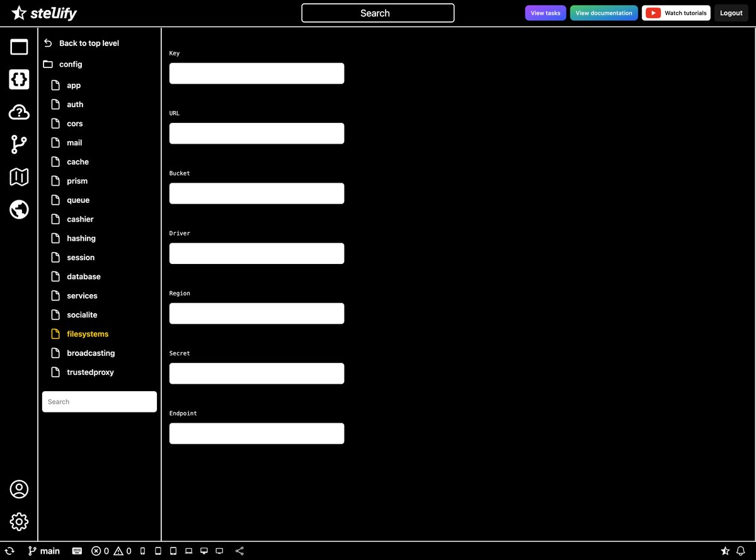The width and height of the screenshot is (756, 560).
Task: Open the user account icon
Action: tap(19, 489)
